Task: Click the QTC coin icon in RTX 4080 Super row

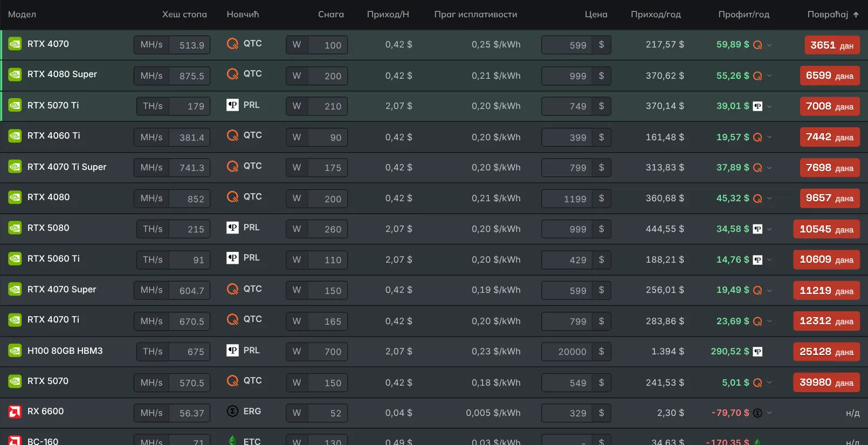Action: [x=232, y=74]
